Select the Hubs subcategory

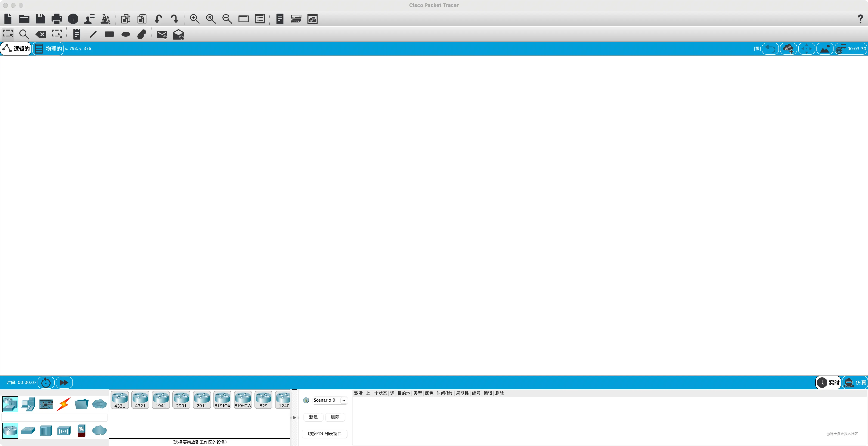[x=46, y=430]
